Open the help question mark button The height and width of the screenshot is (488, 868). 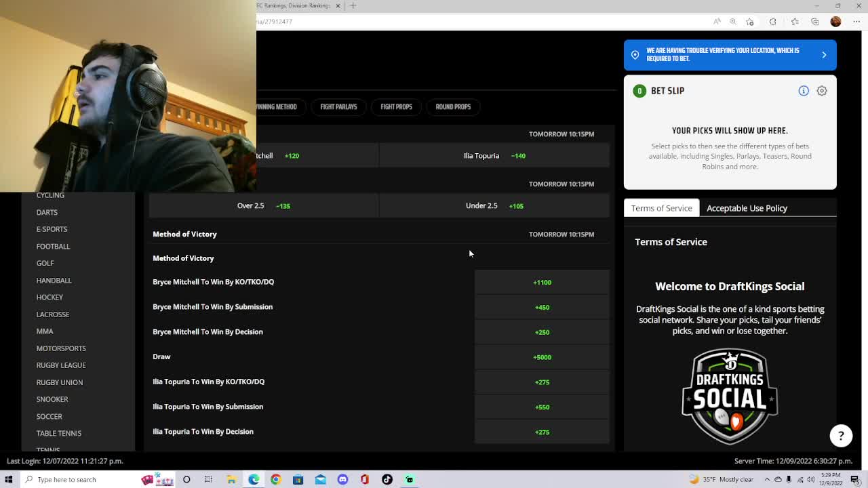click(x=841, y=436)
